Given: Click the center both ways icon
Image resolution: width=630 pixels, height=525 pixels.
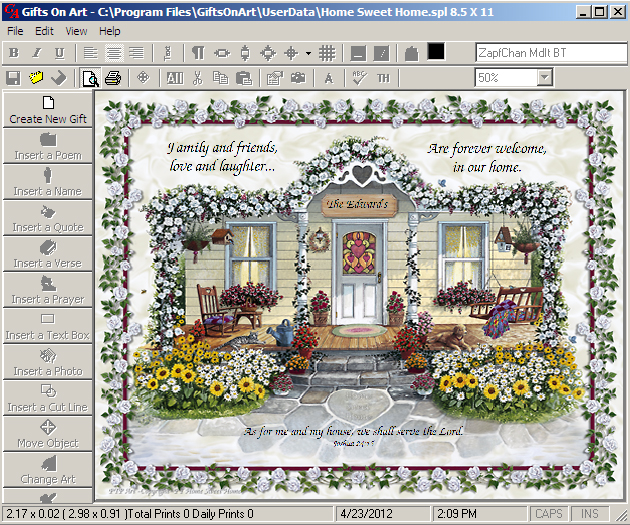Looking at the screenshot, I should tap(268, 53).
